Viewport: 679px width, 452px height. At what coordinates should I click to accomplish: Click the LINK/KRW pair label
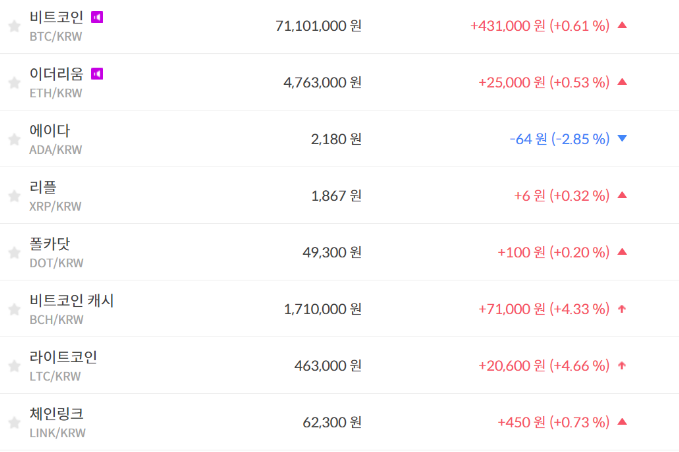(58, 433)
